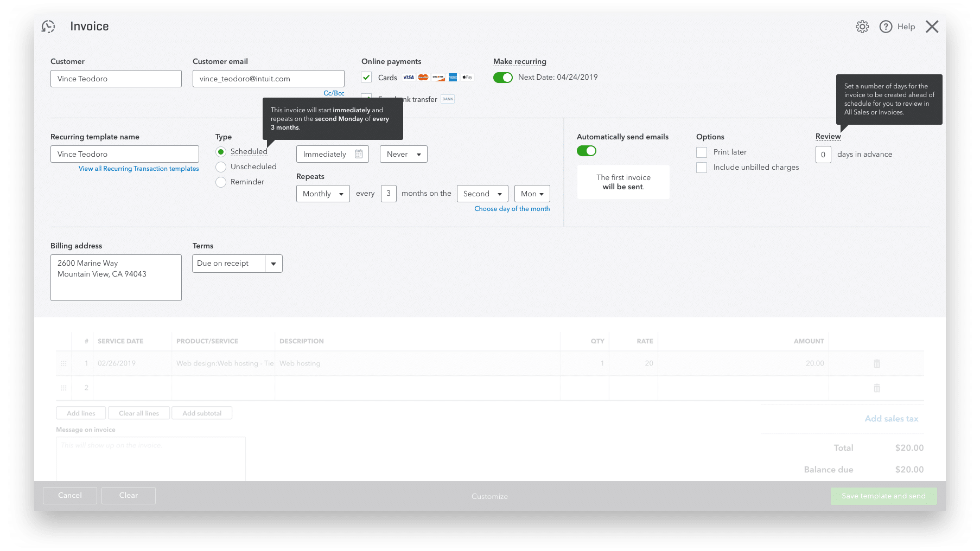Click the Customize option in footer
The height and width of the screenshot is (551, 980).
[x=489, y=496]
